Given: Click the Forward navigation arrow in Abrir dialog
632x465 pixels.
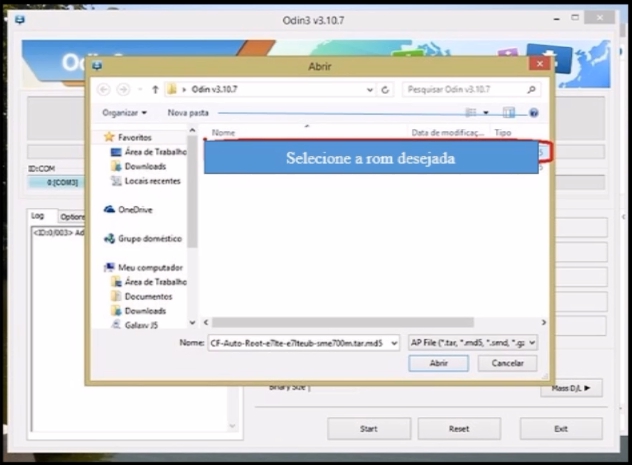Looking at the screenshot, I should [123, 89].
